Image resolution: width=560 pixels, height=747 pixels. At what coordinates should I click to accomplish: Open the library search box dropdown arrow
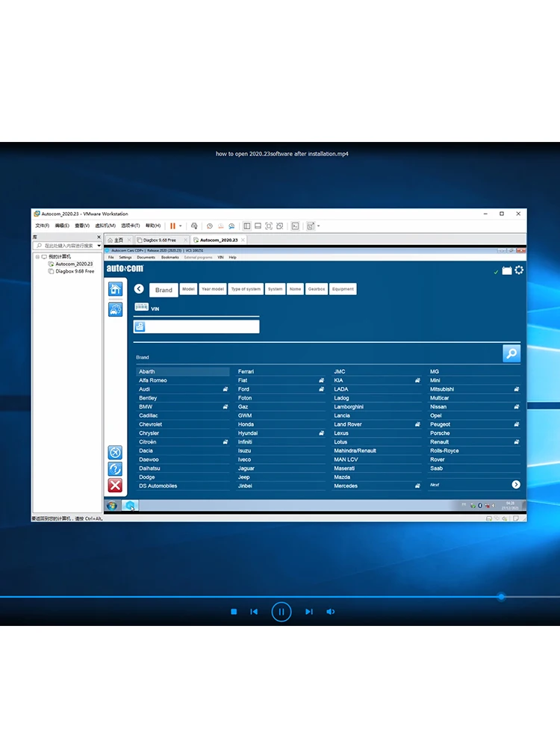click(x=99, y=246)
